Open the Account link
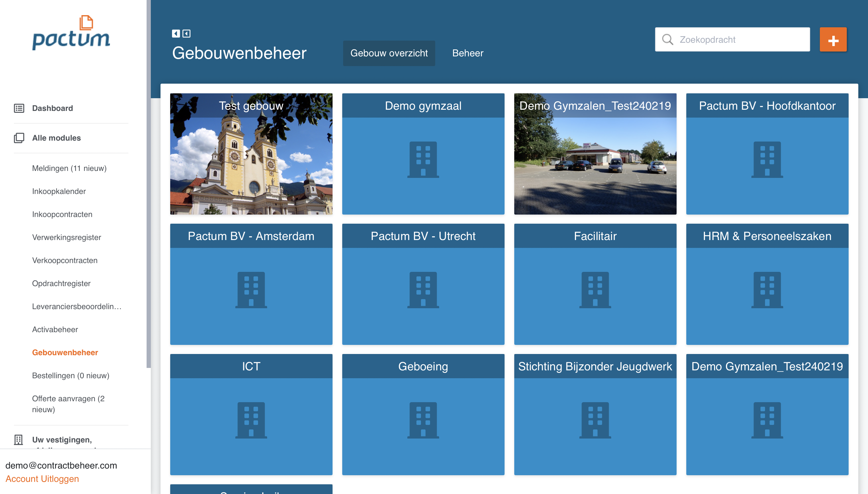 tap(22, 479)
